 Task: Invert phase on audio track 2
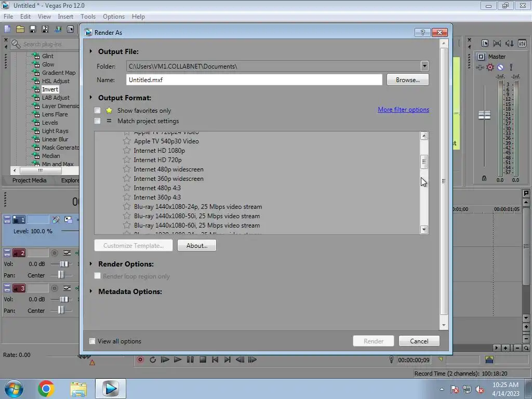point(67,253)
